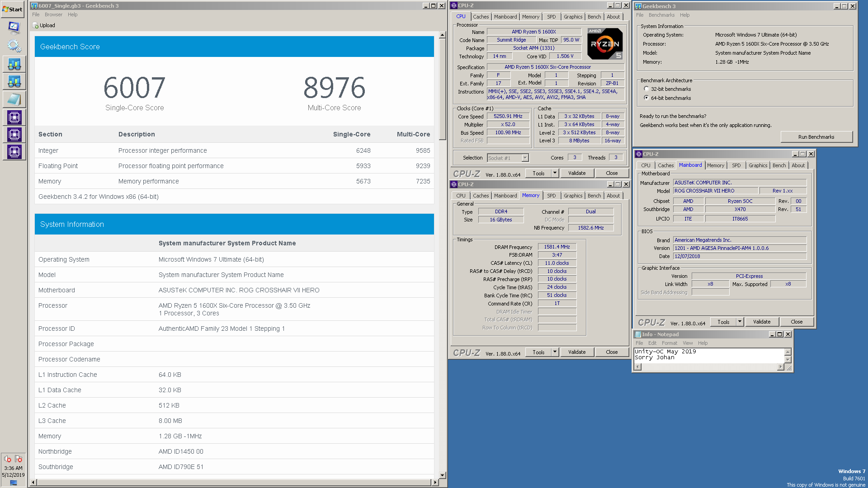The image size is (868, 488).
Task: Click the taskbar clock showing 3:36 AM
Action: pos(13,468)
